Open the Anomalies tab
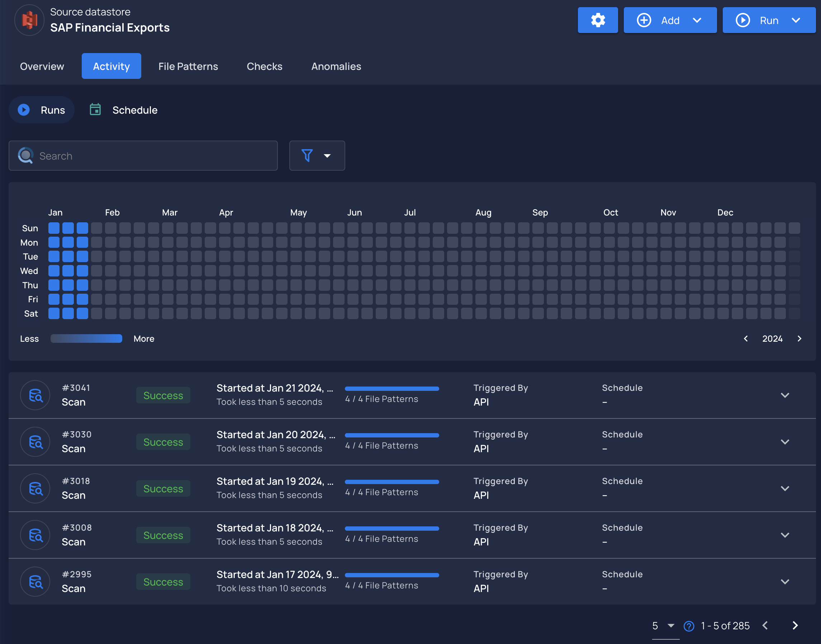The image size is (821, 644). (x=336, y=66)
